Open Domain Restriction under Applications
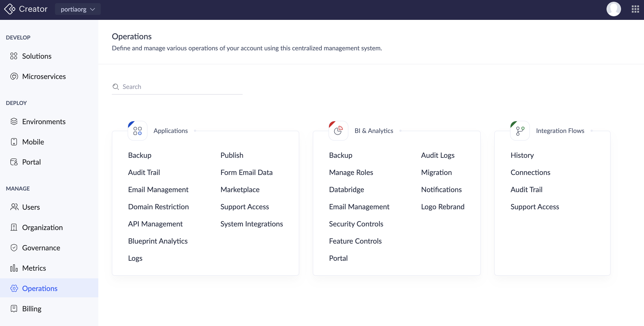Viewport: 644px width, 326px height. [x=158, y=207]
